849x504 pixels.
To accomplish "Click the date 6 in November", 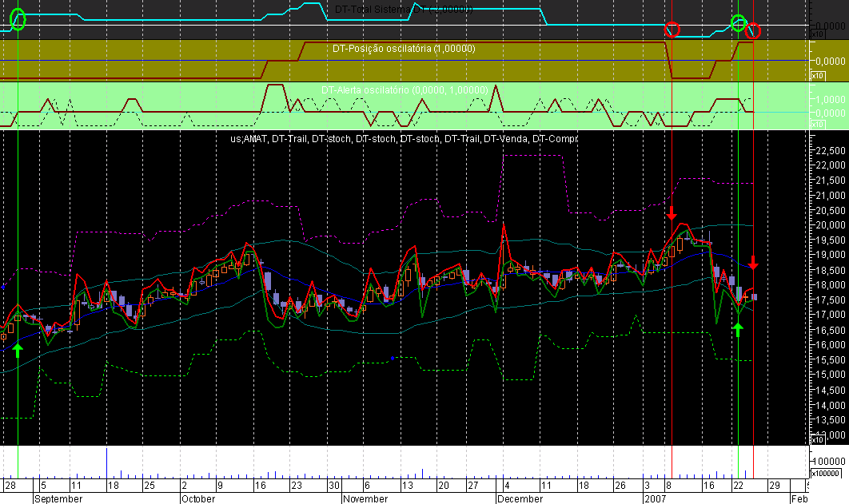I will (367, 486).
